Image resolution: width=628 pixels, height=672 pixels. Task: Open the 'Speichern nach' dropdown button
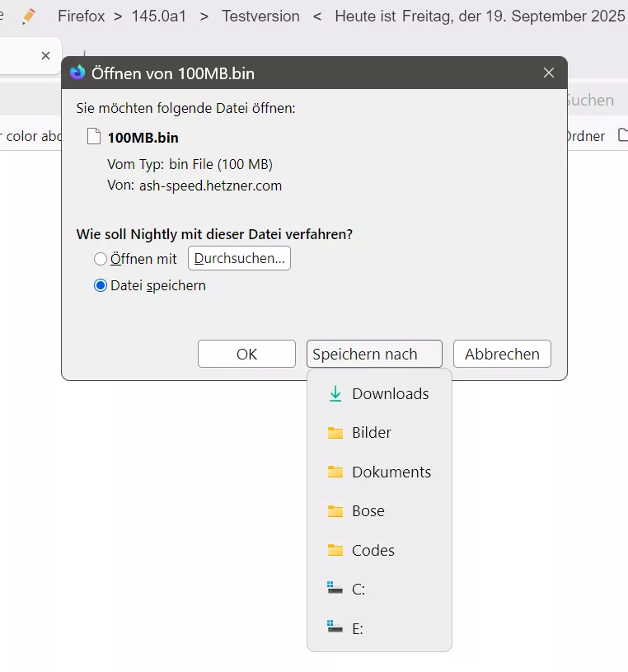point(374,354)
